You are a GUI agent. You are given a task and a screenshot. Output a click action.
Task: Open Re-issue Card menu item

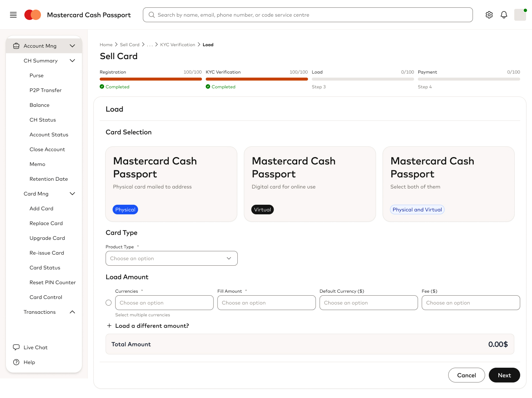pyautogui.click(x=47, y=253)
